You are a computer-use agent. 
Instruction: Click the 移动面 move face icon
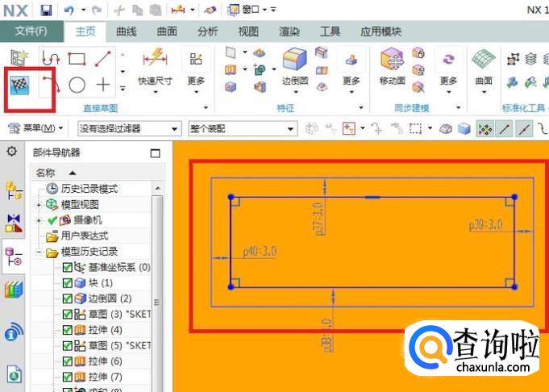tap(392, 60)
